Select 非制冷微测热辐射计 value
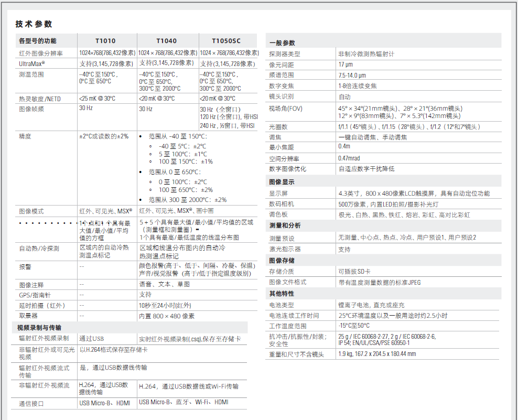Image resolution: width=518 pixels, height=420 pixels. [x=366, y=54]
